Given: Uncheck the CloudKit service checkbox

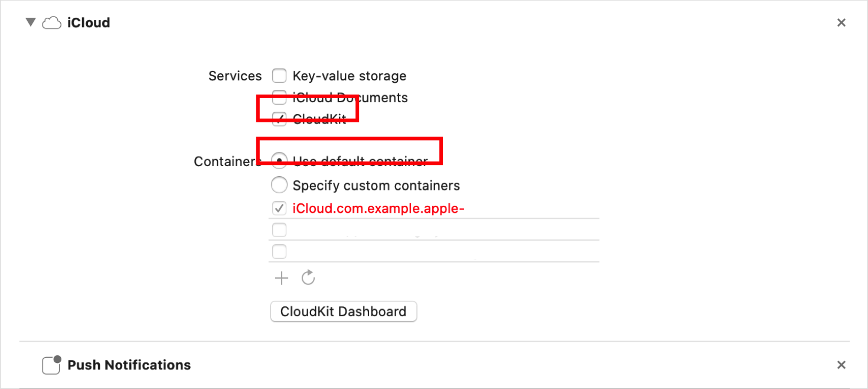Looking at the screenshot, I should [279, 119].
